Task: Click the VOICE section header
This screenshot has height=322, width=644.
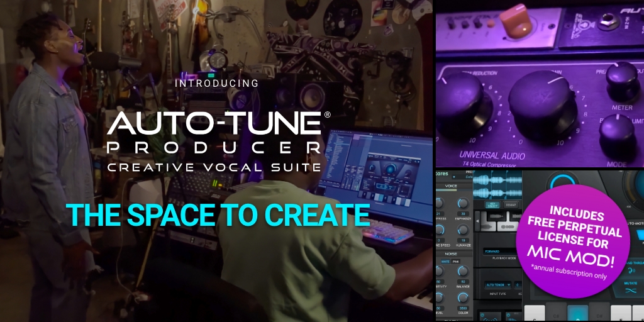Action: 451,186
